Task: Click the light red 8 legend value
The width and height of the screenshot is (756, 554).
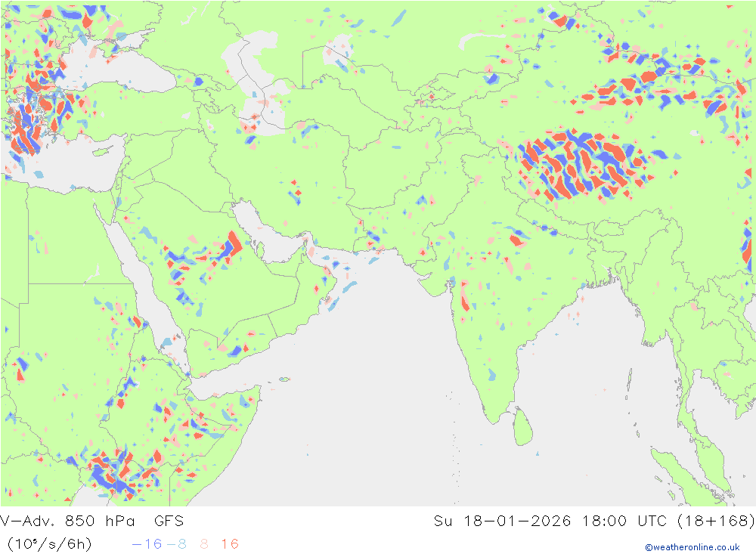Action: point(204,544)
